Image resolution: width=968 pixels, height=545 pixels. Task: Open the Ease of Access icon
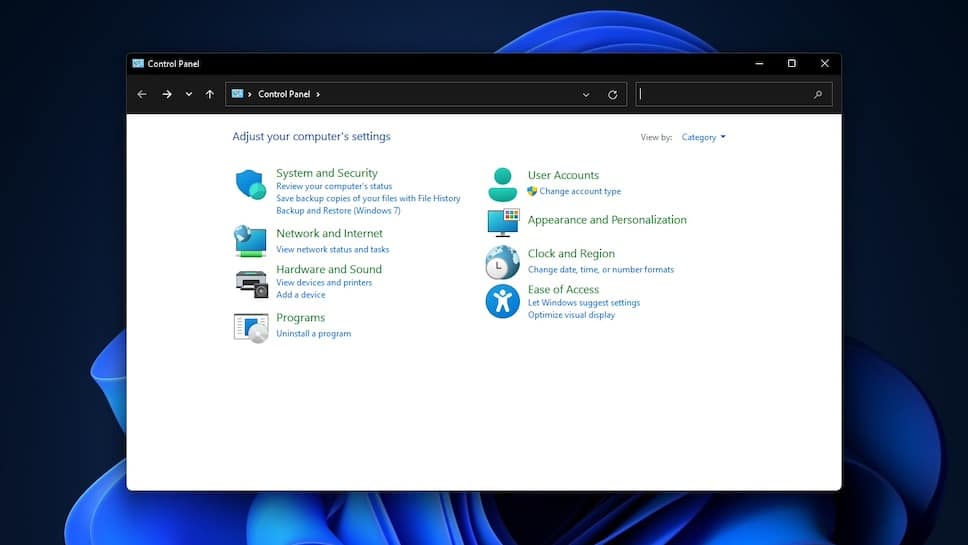(x=502, y=301)
